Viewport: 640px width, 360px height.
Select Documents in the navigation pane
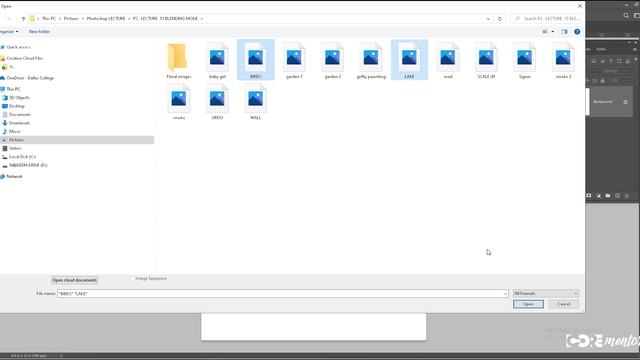(x=20, y=115)
